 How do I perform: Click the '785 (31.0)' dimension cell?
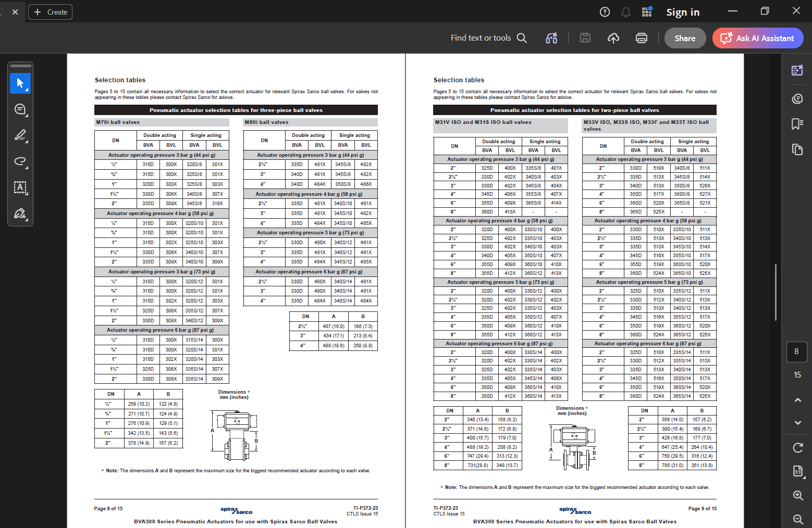click(672, 466)
